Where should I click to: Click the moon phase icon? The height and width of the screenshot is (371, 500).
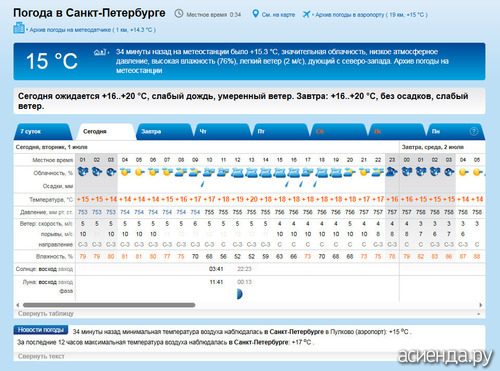239,294
